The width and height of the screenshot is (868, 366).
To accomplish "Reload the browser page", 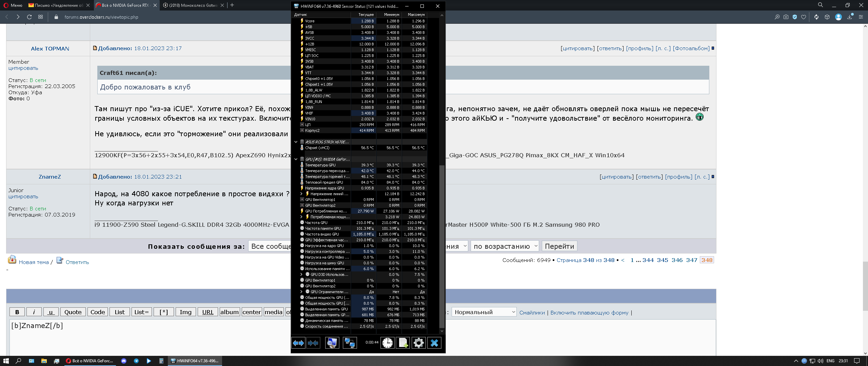I will [x=29, y=17].
